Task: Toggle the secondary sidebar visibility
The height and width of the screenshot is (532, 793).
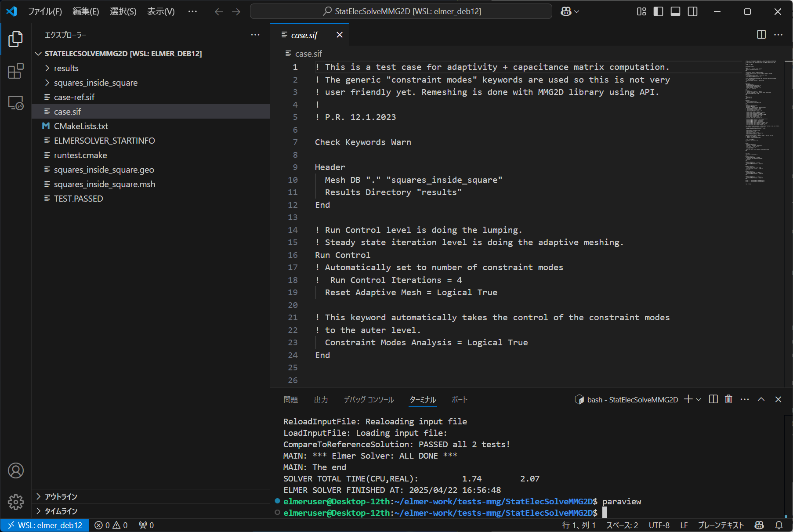Action: [x=692, y=11]
